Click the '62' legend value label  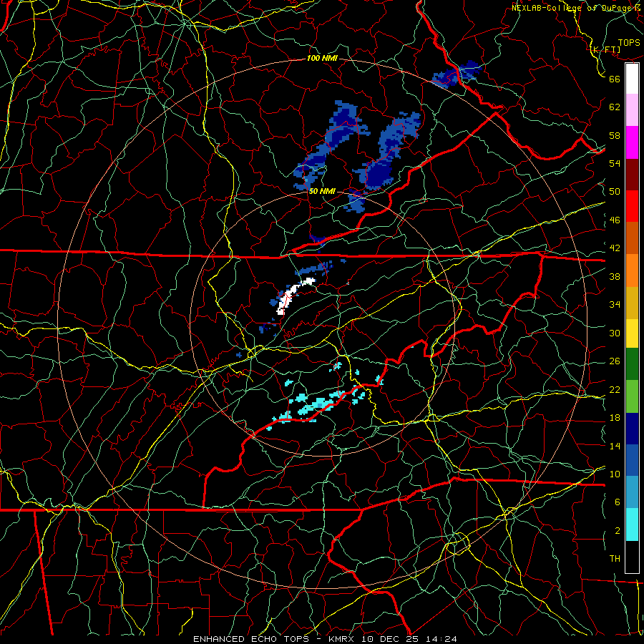pos(615,107)
